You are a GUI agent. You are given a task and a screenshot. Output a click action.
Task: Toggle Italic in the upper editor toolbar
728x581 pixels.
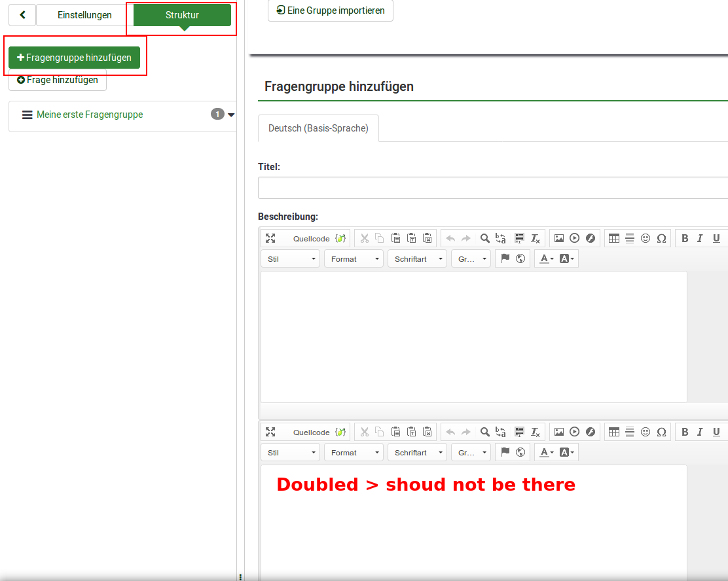coord(700,238)
